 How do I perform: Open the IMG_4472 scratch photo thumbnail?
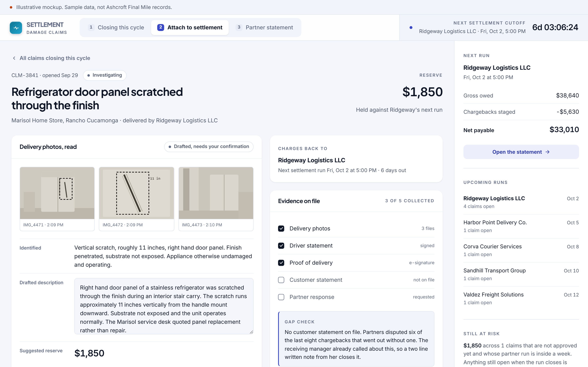tap(137, 193)
